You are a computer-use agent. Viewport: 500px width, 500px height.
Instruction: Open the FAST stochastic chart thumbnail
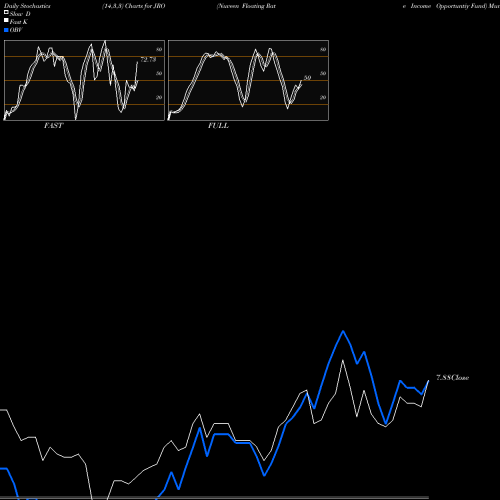click(84, 80)
